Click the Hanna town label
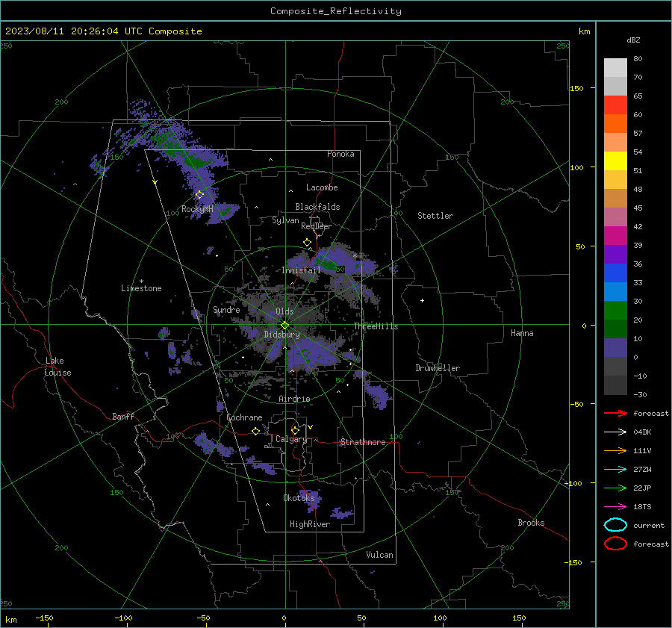The image size is (672, 628). [x=522, y=333]
